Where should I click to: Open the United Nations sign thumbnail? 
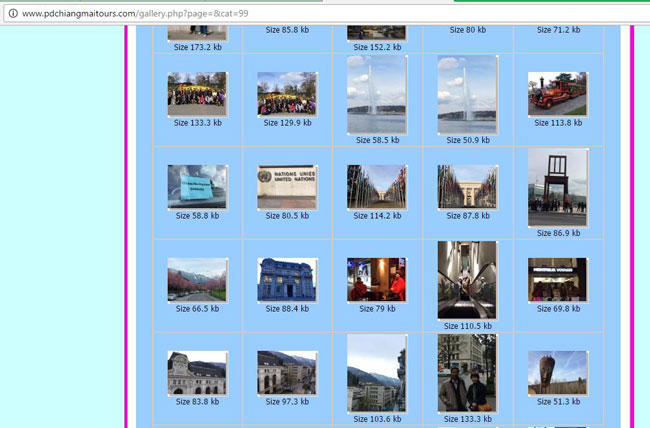pyautogui.click(x=287, y=187)
